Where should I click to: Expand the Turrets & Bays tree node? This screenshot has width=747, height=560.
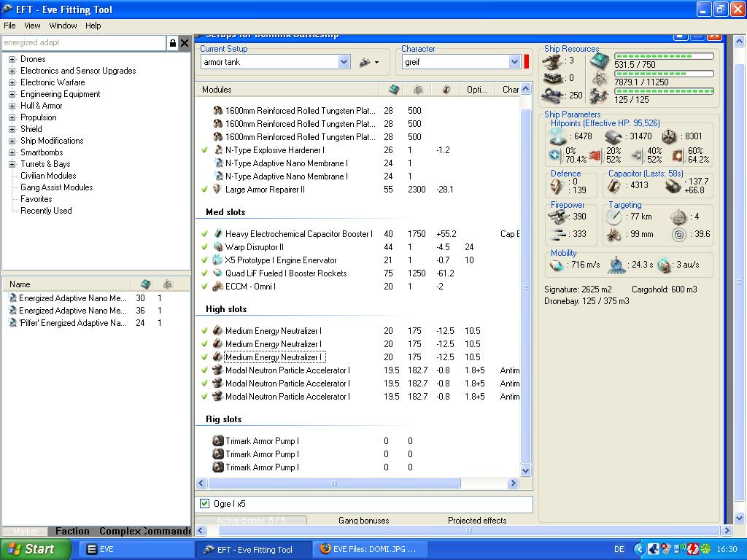tap(12, 164)
